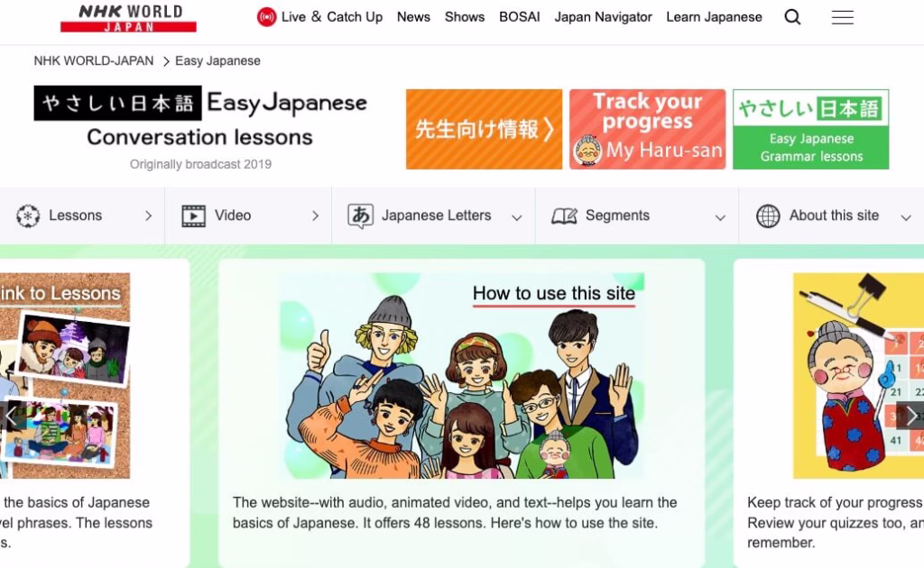The height and width of the screenshot is (568, 924).
Task: Click the やさしい日本語 Easy Japanese title
Action: pos(200,103)
